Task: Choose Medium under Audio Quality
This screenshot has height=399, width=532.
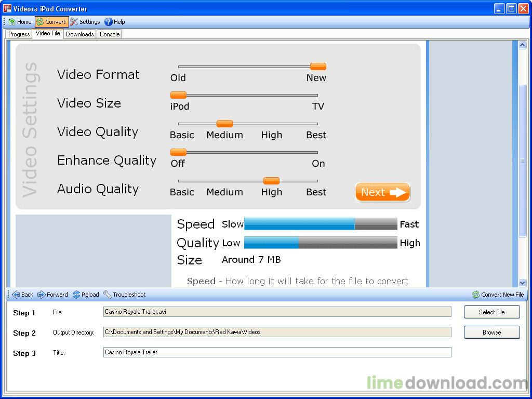Action: click(x=224, y=192)
